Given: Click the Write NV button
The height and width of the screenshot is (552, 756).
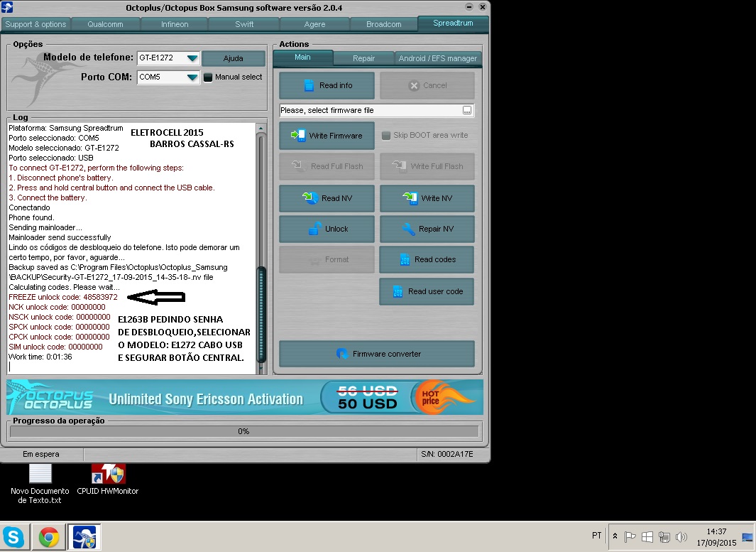Looking at the screenshot, I should click(x=427, y=198).
